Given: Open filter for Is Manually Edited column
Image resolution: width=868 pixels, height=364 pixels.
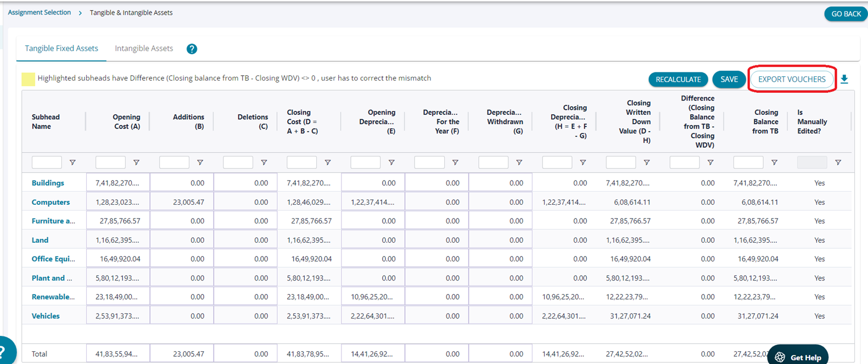Looking at the screenshot, I should (x=838, y=163).
